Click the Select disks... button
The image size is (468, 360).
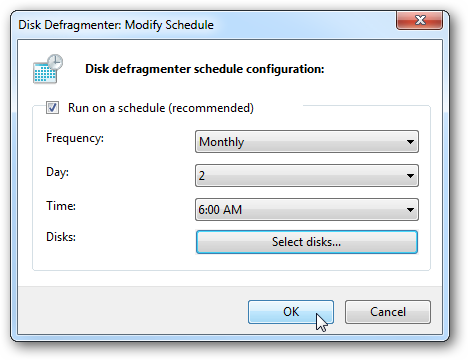coord(307,242)
